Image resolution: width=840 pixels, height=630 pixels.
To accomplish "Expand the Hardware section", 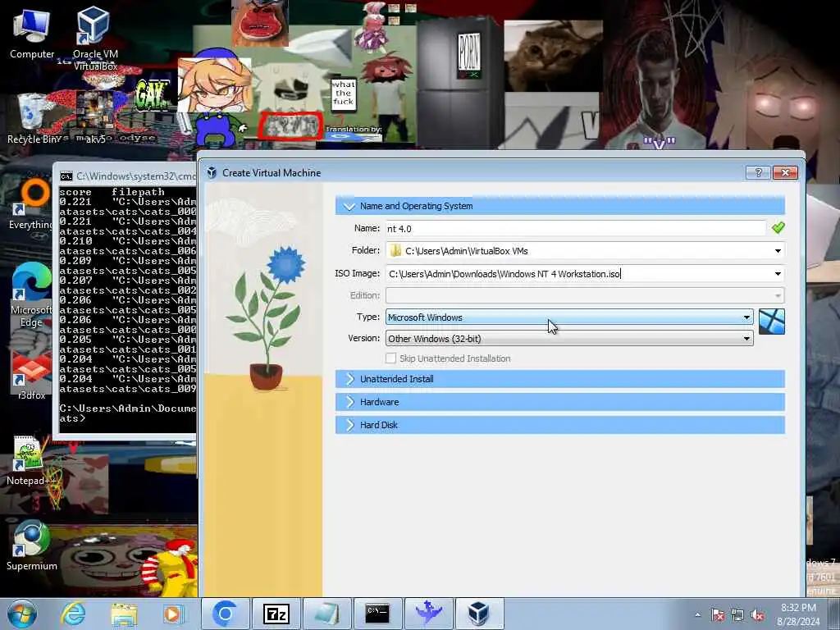I will tap(559, 402).
